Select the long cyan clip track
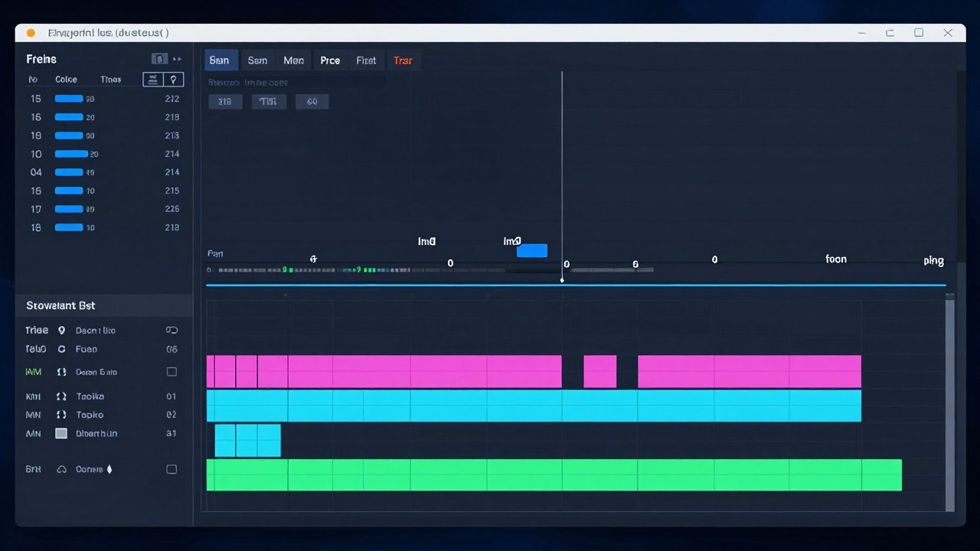The image size is (980, 551). pos(534,406)
